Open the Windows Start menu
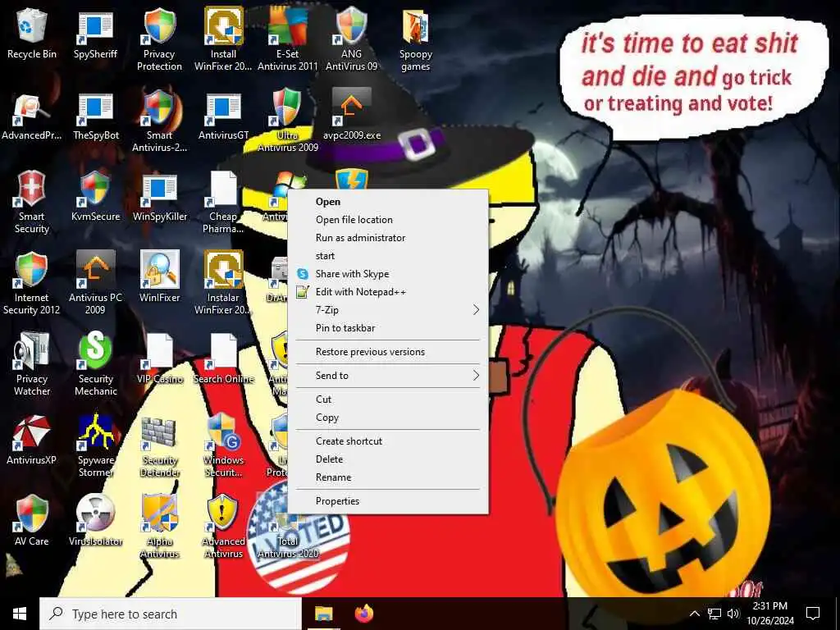The image size is (840, 630). (x=20, y=614)
